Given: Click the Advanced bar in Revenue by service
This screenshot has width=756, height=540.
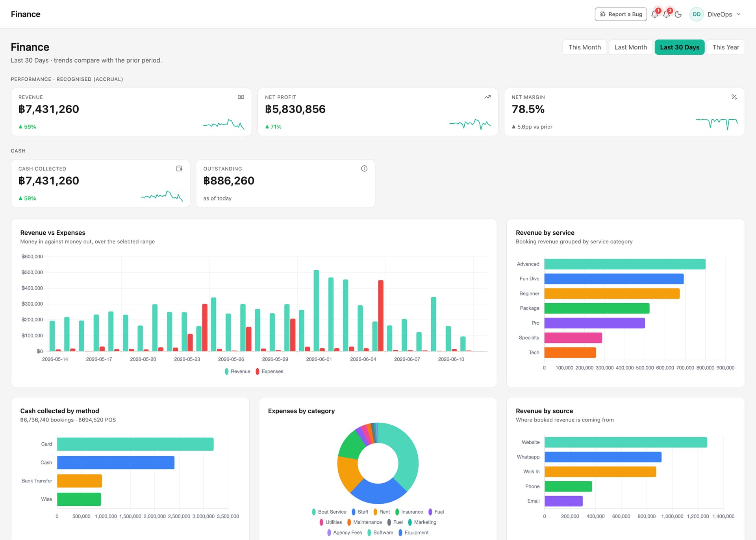Looking at the screenshot, I should 625,264.
